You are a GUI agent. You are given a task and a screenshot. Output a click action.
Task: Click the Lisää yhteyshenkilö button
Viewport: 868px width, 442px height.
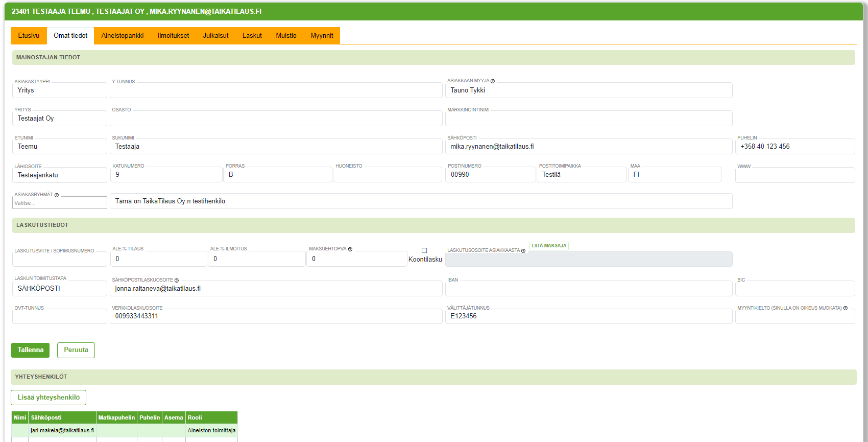49,398
